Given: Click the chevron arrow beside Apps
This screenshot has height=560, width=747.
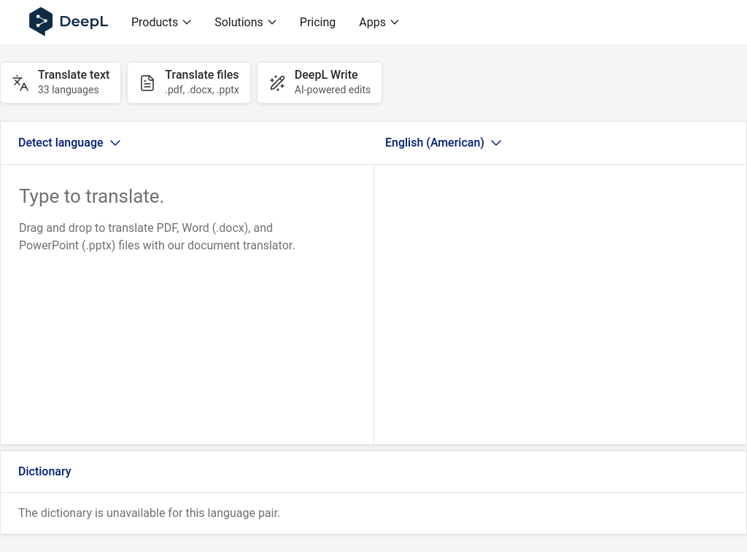Looking at the screenshot, I should tap(395, 23).
